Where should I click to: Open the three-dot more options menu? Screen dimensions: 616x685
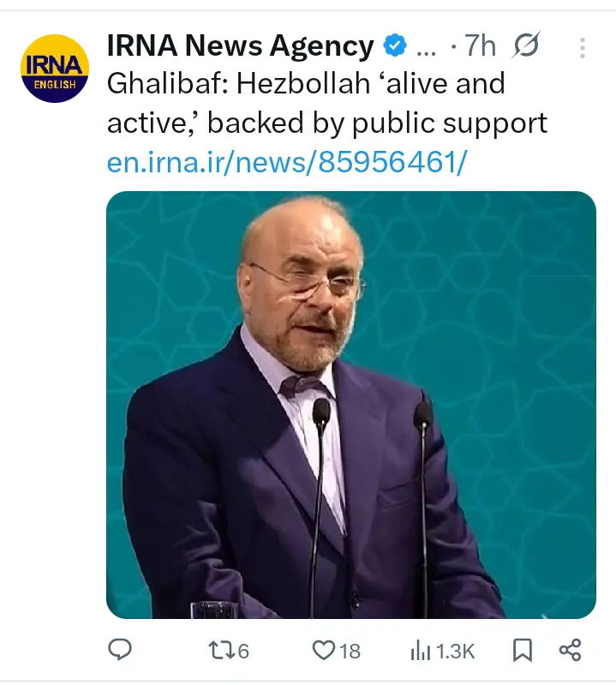[583, 48]
